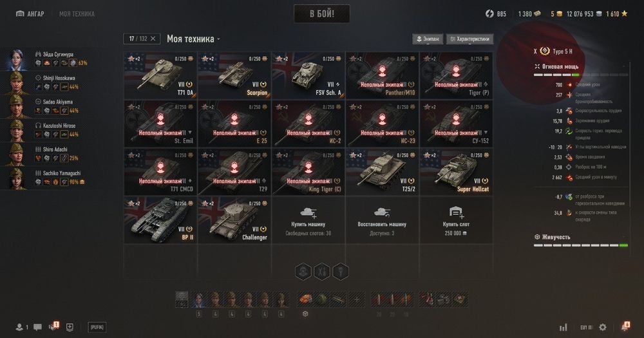Expand the Моя техника dropdown arrow
The image size is (644, 338).
coord(218,39)
